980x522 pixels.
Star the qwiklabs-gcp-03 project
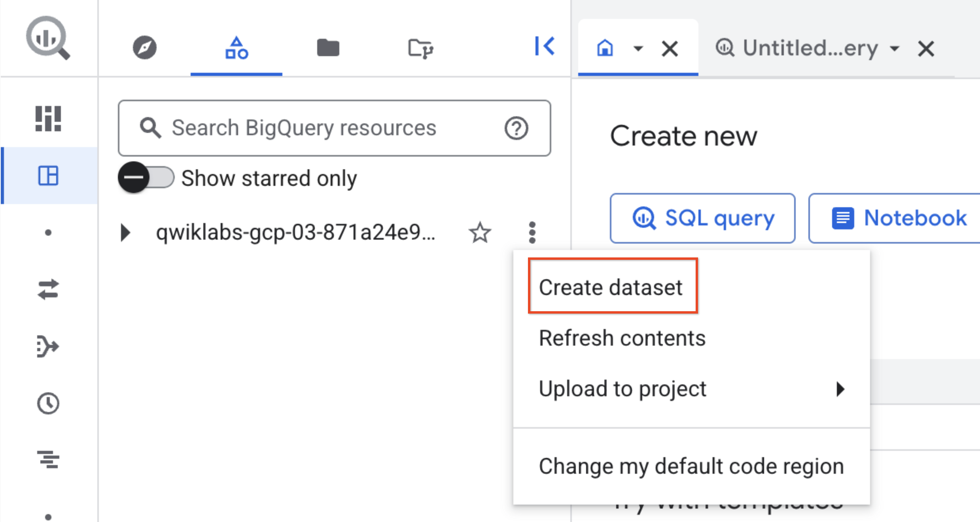pyautogui.click(x=480, y=233)
